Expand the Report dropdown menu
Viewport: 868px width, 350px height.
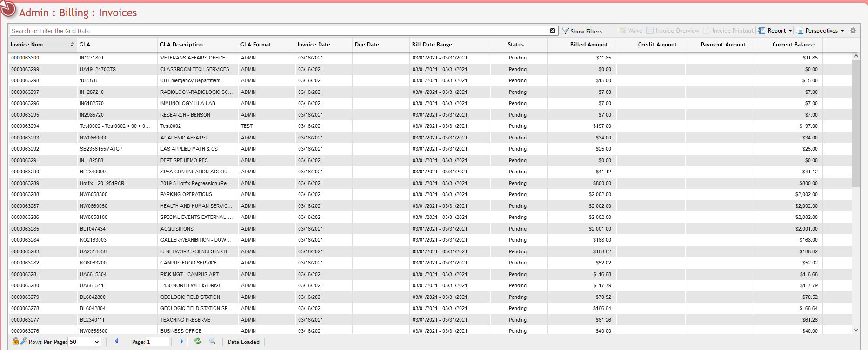(775, 31)
